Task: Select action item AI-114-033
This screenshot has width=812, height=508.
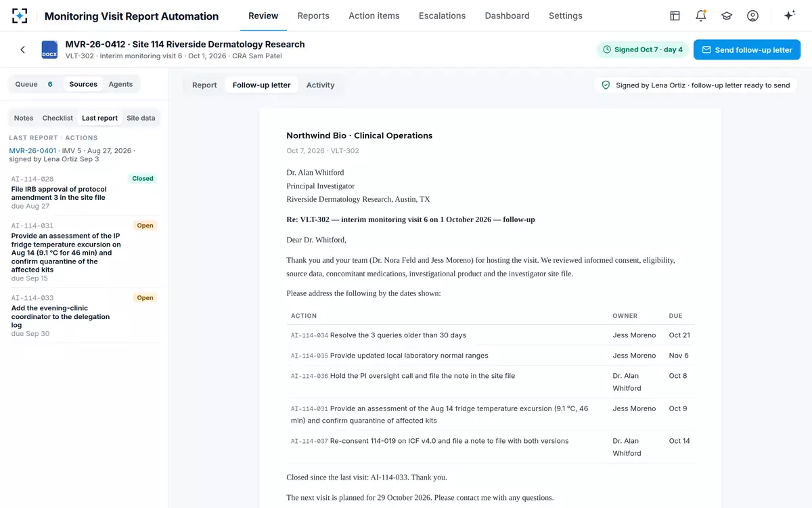Action: [x=84, y=316]
